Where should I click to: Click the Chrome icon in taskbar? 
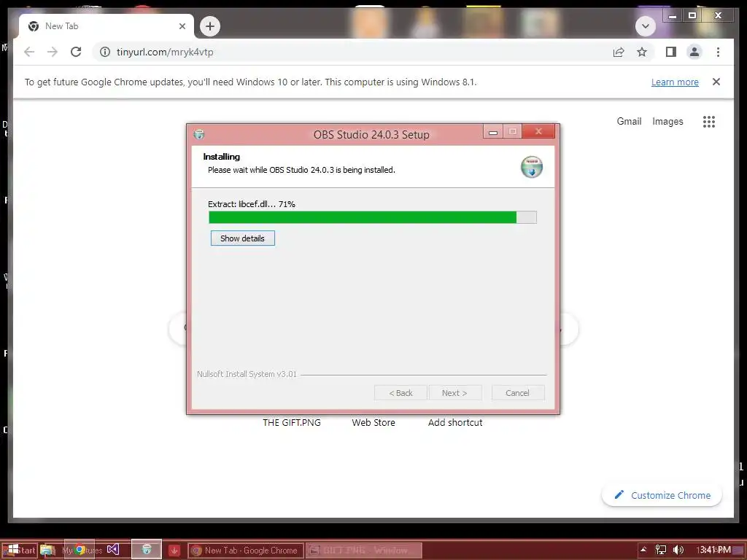tap(80, 550)
